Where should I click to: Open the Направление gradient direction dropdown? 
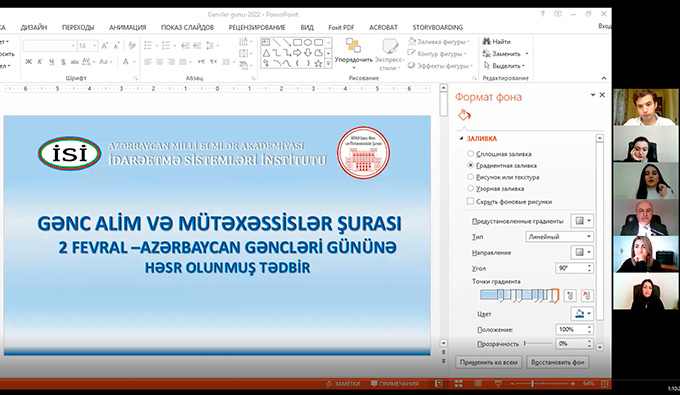(x=582, y=252)
